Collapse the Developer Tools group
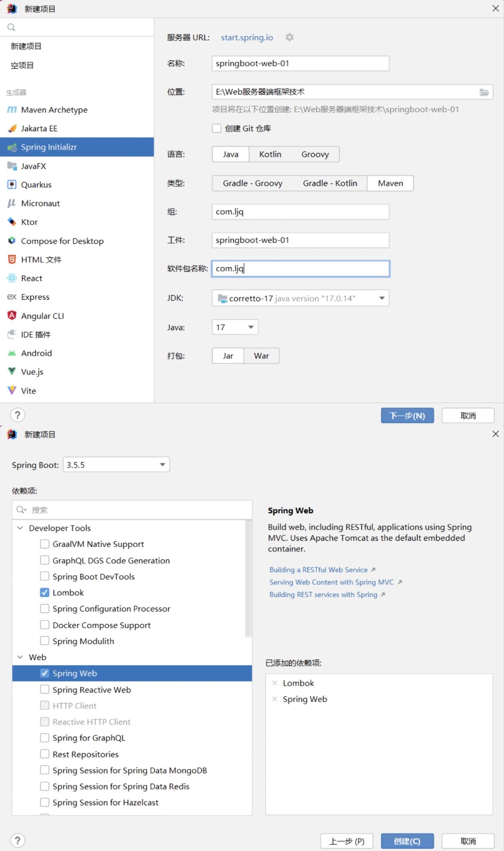Screen dimensions: 504x851 20,528
